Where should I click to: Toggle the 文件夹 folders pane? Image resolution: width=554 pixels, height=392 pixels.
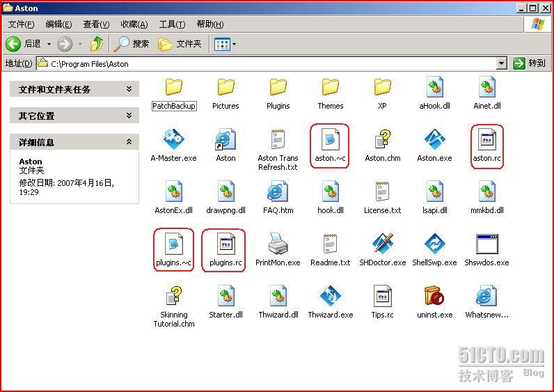(x=180, y=44)
